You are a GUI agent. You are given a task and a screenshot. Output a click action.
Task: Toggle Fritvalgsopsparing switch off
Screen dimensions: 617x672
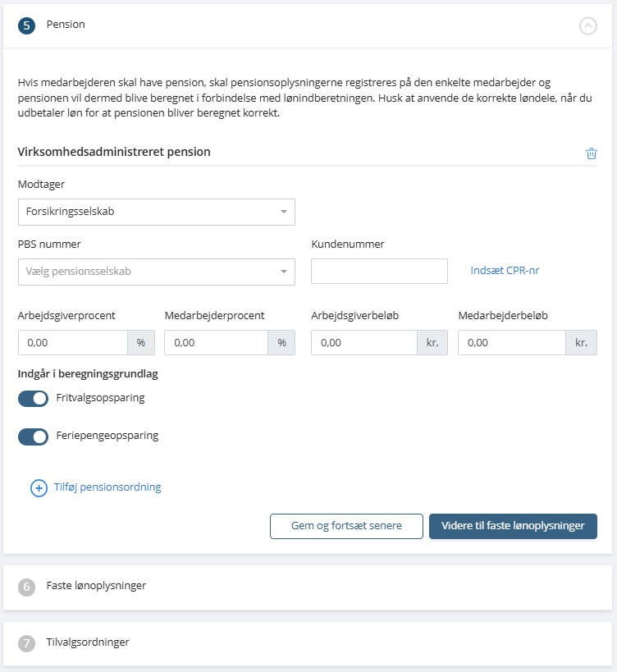(x=33, y=399)
